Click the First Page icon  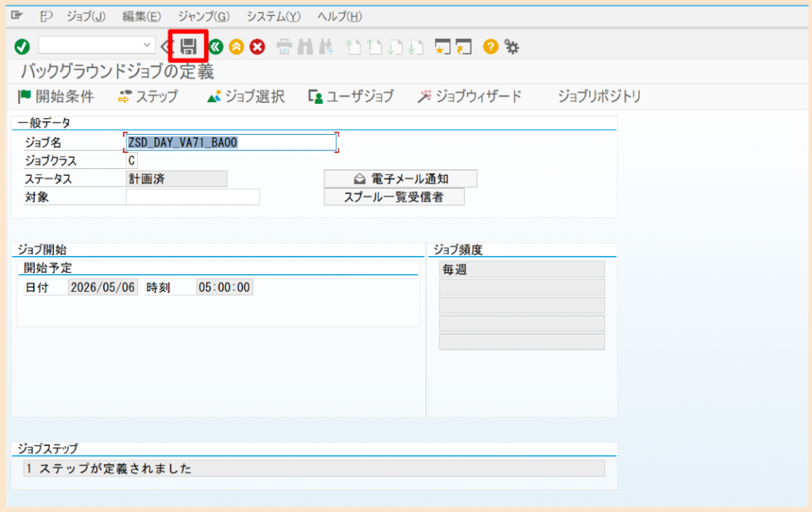pos(353,47)
